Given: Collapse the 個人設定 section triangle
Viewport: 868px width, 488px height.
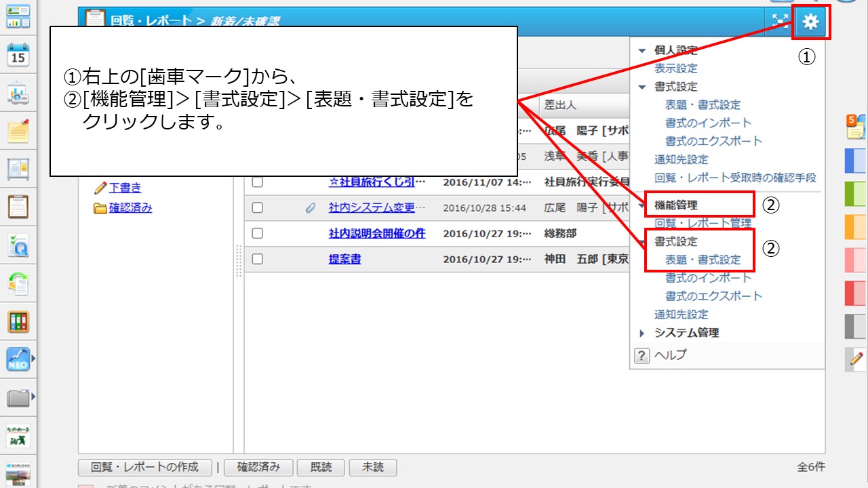Looking at the screenshot, I should (642, 51).
